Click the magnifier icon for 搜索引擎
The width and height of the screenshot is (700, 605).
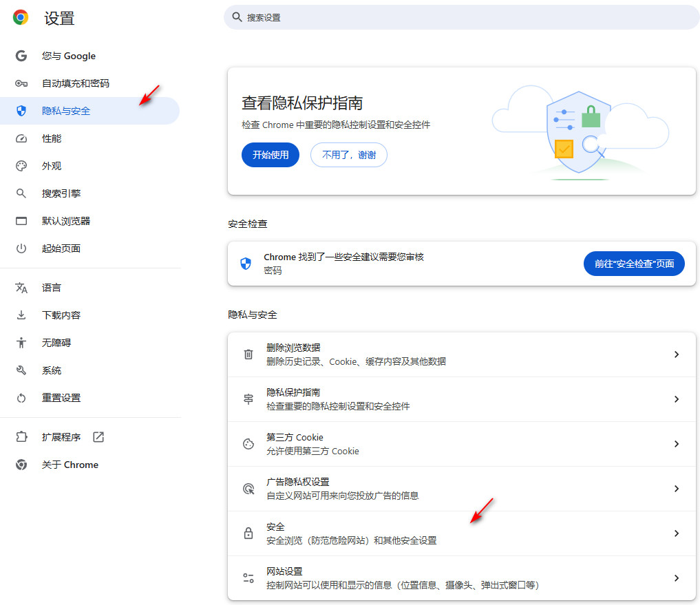tap(21, 193)
